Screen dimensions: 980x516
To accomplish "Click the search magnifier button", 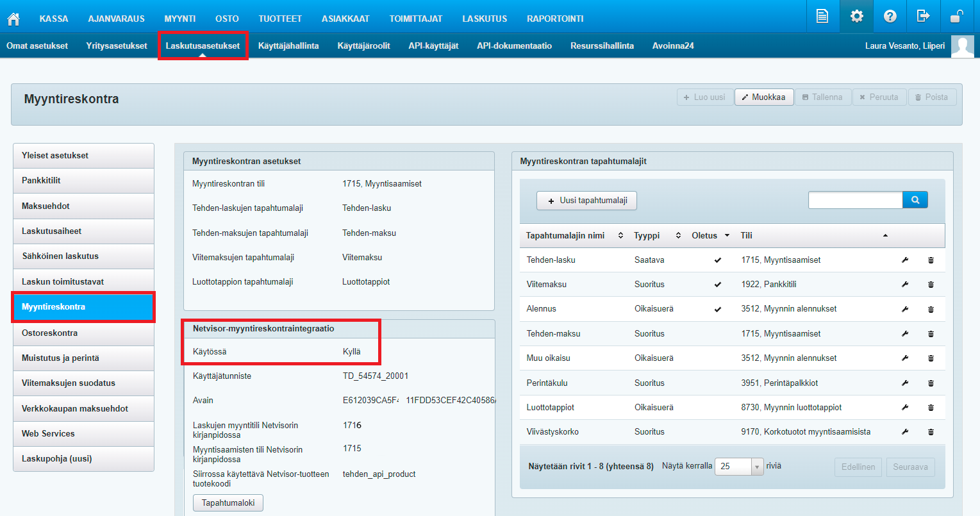I will point(915,200).
